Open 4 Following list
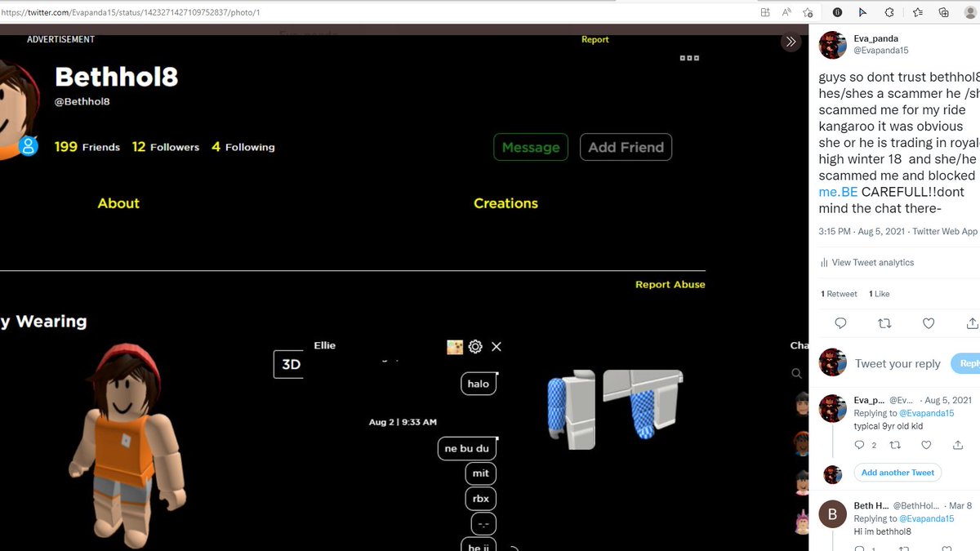This screenshot has height=551, width=980. pyautogui.click(x=243, y=147)
